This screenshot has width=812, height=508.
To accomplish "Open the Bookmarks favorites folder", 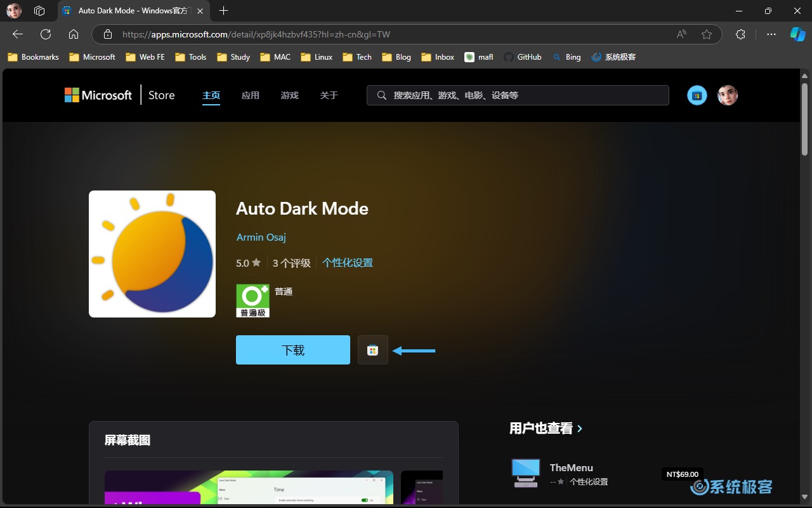I will 33,57.
